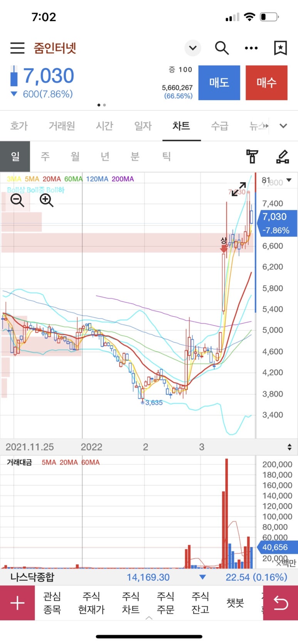Viewport: 298px width, 644px height.
Task: Select the 차트 tab
Action: (181, 126)
